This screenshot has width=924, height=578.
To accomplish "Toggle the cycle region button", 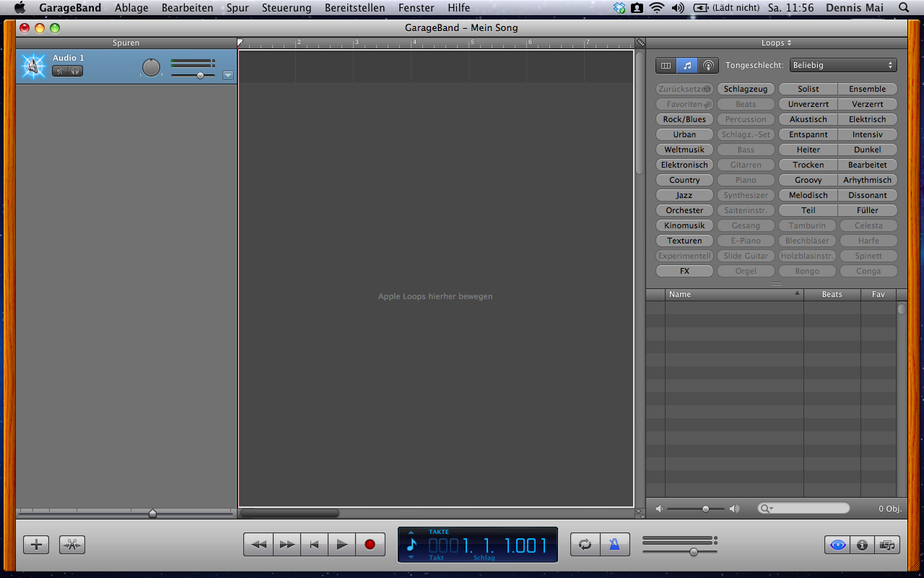I will (x=585, y=545).
